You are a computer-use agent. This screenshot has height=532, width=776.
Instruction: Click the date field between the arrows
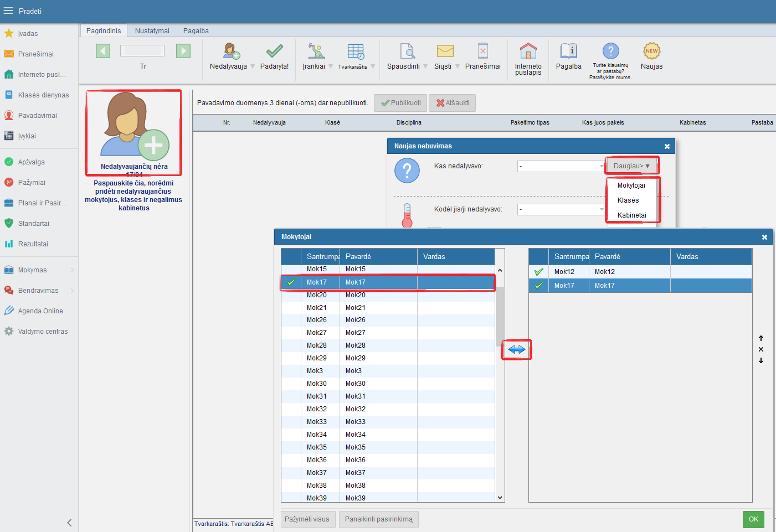pos(142,51)
